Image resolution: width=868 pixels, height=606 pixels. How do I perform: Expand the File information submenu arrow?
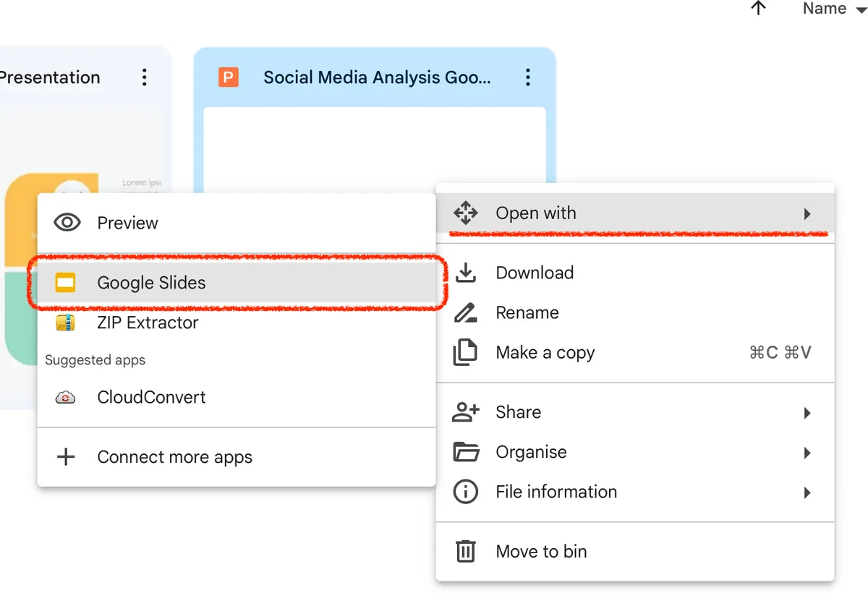tap(807, 493)
